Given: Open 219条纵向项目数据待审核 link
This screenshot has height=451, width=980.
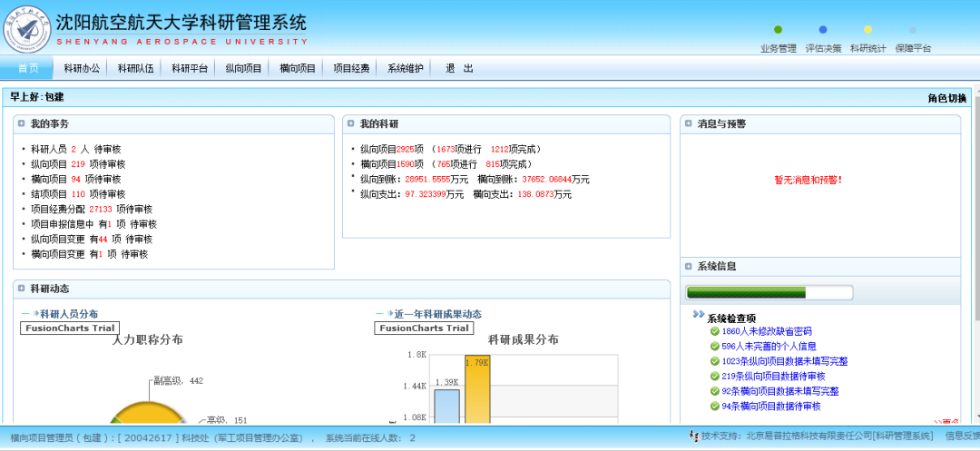Looking at the screenshot, I should pyautogui.click(x=773, y=376).
